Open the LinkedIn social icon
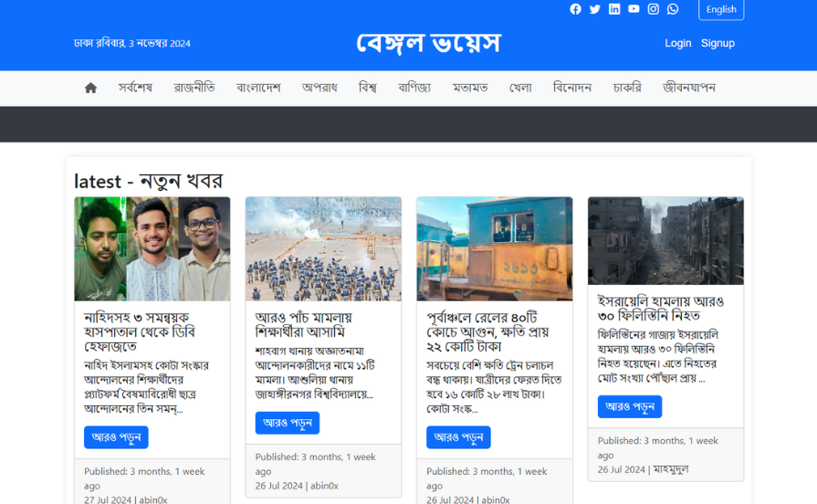Viewport: 817px width, 504px height. 614,9
